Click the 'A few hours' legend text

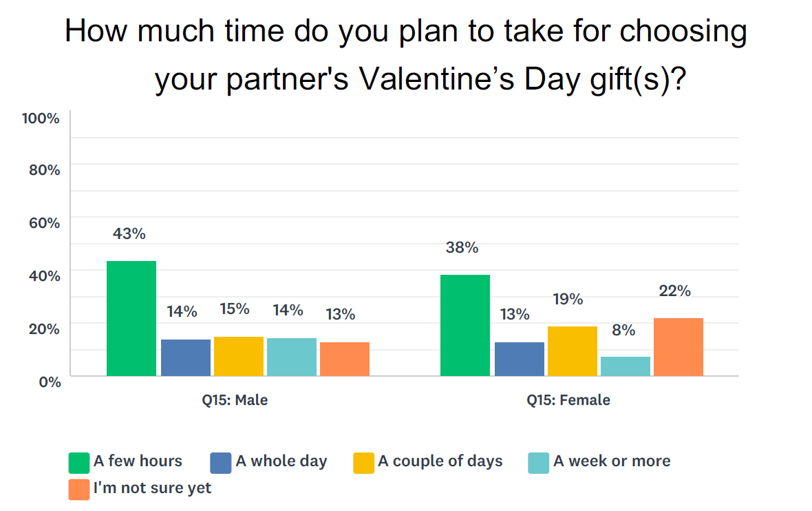click(138, 461)
